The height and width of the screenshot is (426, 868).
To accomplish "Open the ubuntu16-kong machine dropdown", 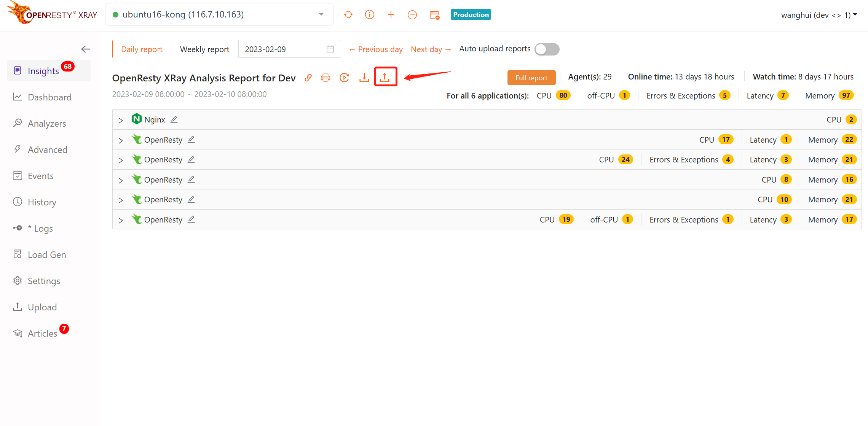I will point(219,14).
